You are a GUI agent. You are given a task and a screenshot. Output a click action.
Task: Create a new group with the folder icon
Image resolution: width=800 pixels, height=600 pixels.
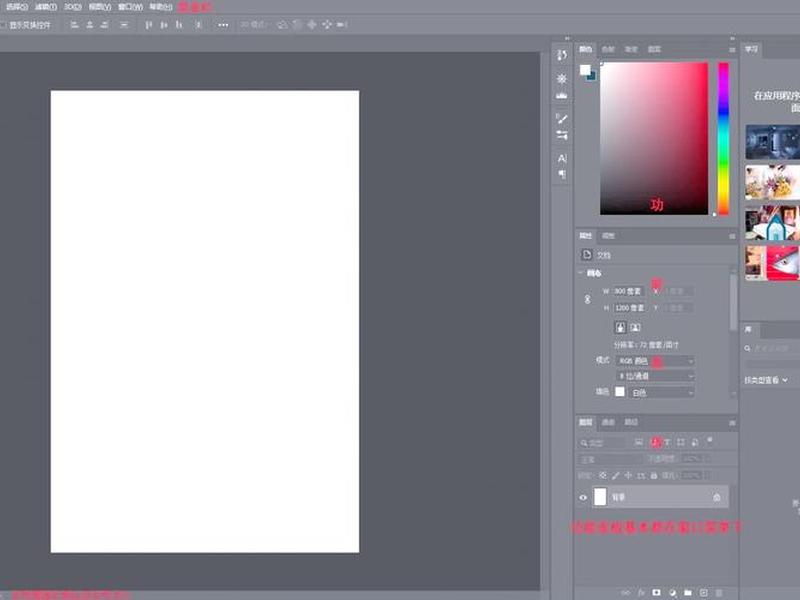point(688,592)
